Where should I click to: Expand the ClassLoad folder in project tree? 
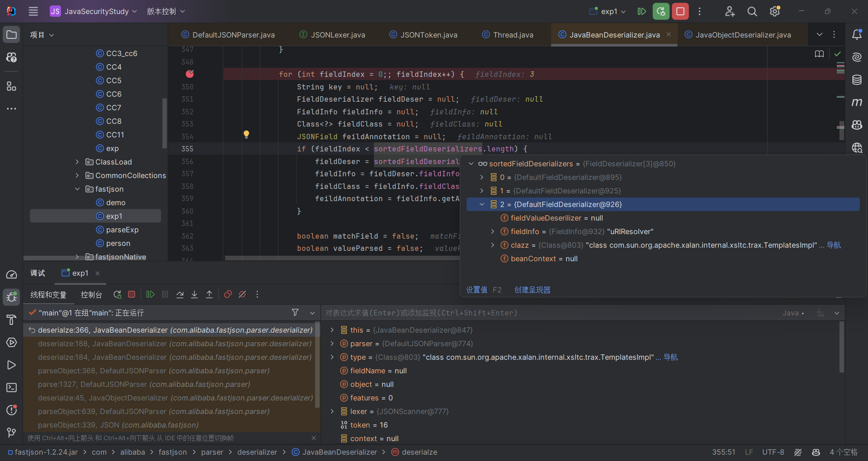tap(77, 162)
